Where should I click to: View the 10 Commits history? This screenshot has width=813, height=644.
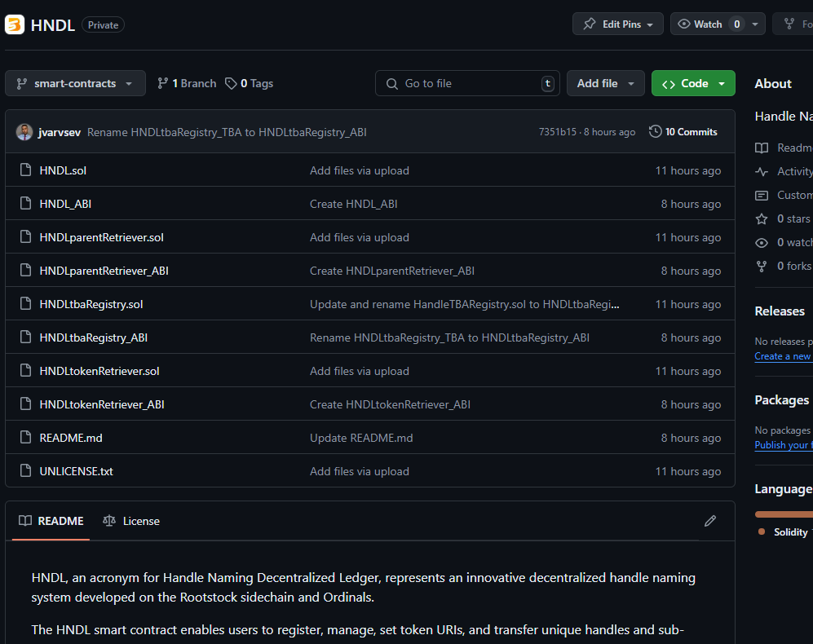click(x=683, y=132)
